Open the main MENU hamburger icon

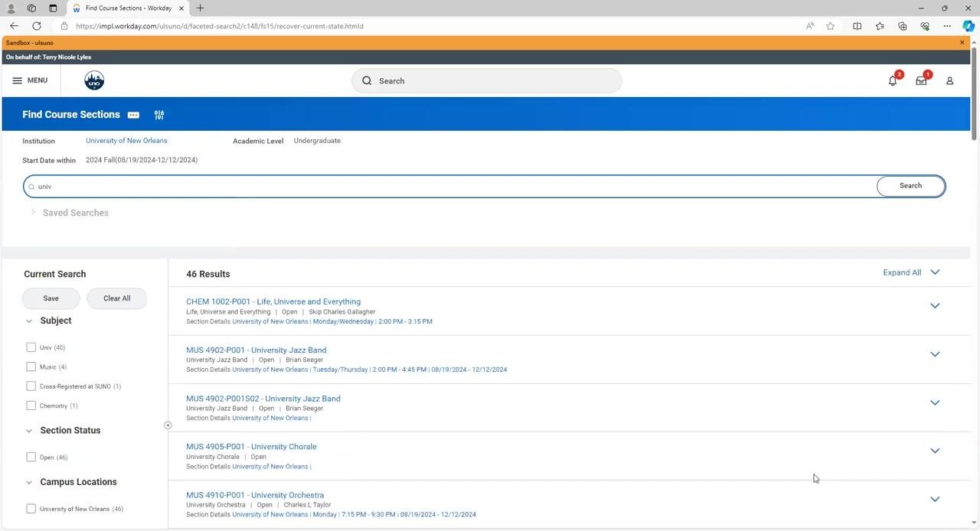click(x=30, y=80)
